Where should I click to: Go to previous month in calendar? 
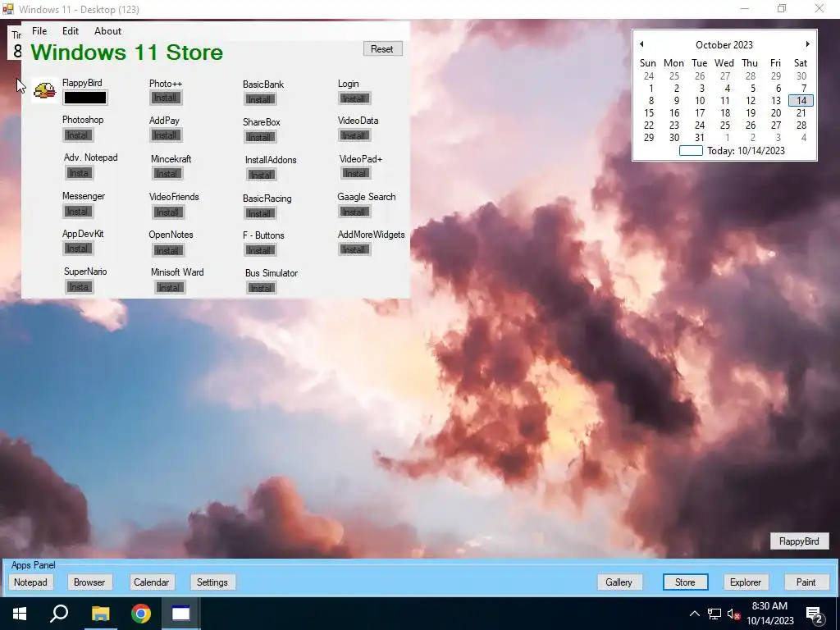pyautogui.click(x=641, y=44)
